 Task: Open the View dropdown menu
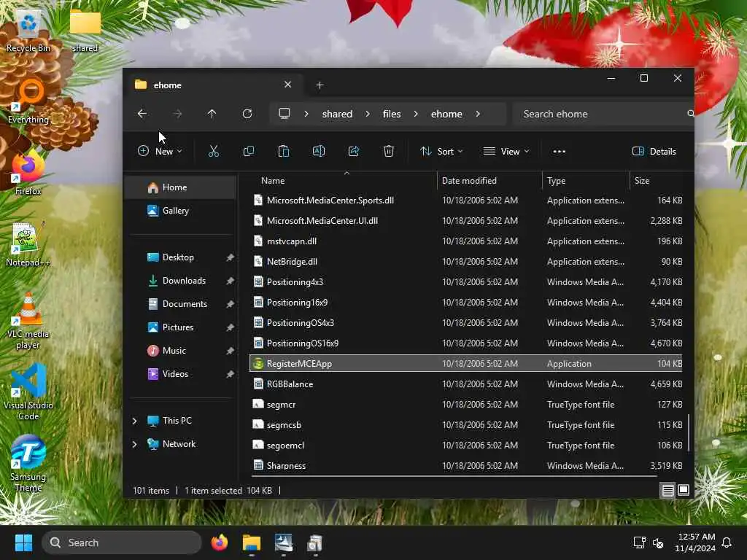tap(506, 152)
